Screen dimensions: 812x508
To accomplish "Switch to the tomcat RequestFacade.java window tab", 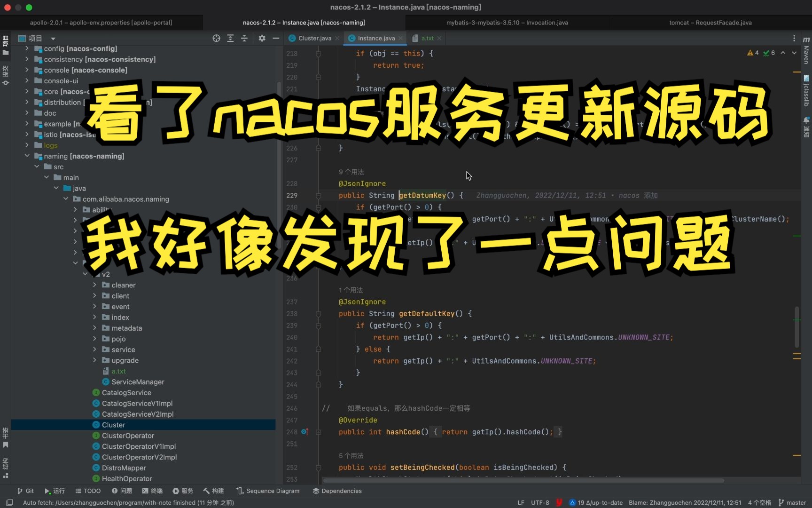I will pos(710,23).
